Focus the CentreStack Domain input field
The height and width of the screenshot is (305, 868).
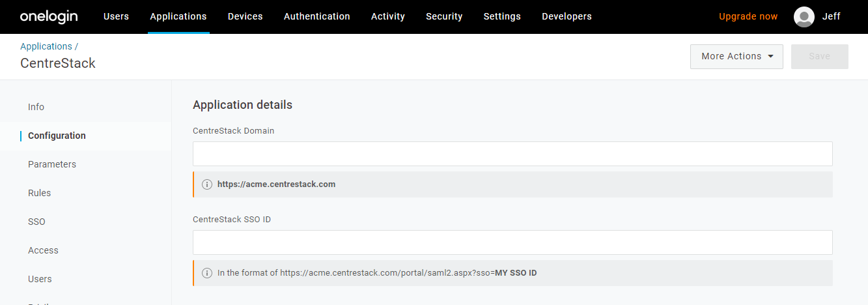coord(512,154)
